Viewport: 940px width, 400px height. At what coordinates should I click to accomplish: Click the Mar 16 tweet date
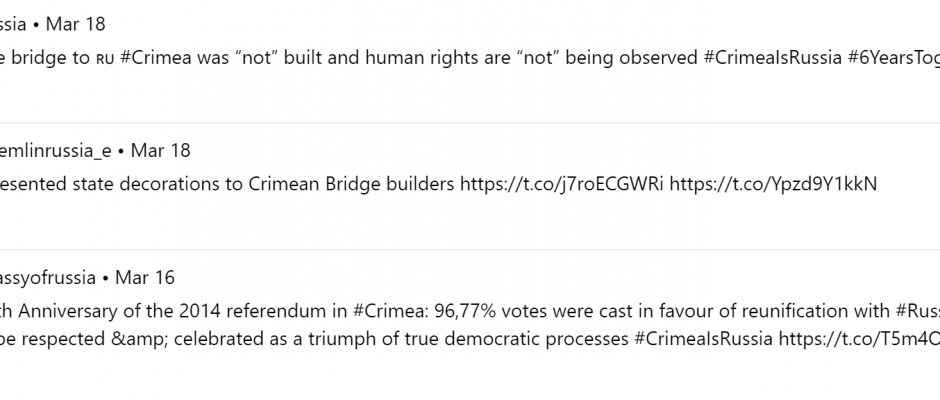click(x=144, y=278)
